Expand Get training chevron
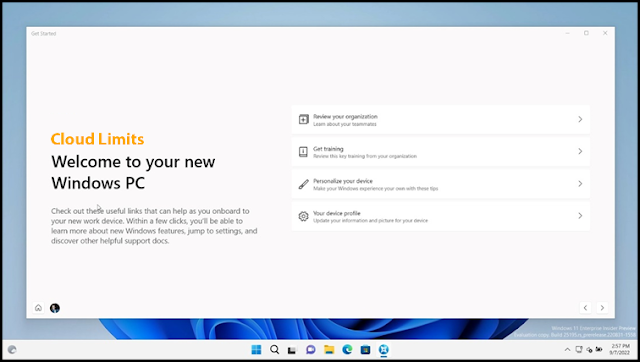 point(580,151)
